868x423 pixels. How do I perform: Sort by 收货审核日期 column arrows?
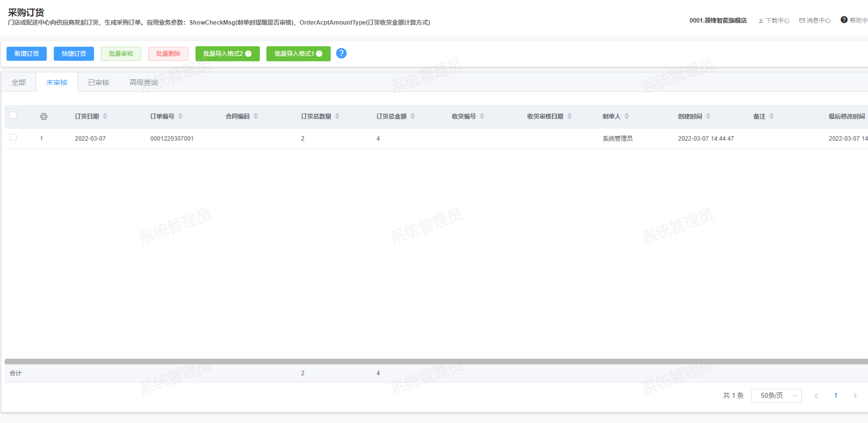[x=569, y=116]
